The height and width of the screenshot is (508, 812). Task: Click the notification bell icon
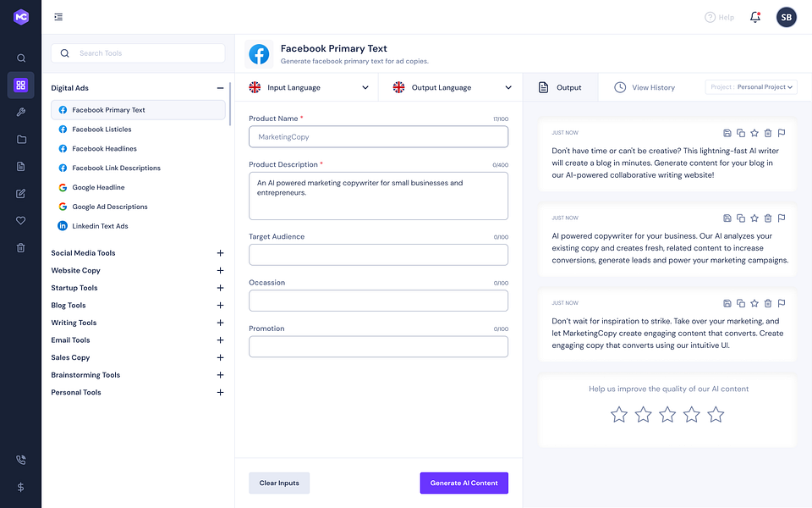(755, 17)
